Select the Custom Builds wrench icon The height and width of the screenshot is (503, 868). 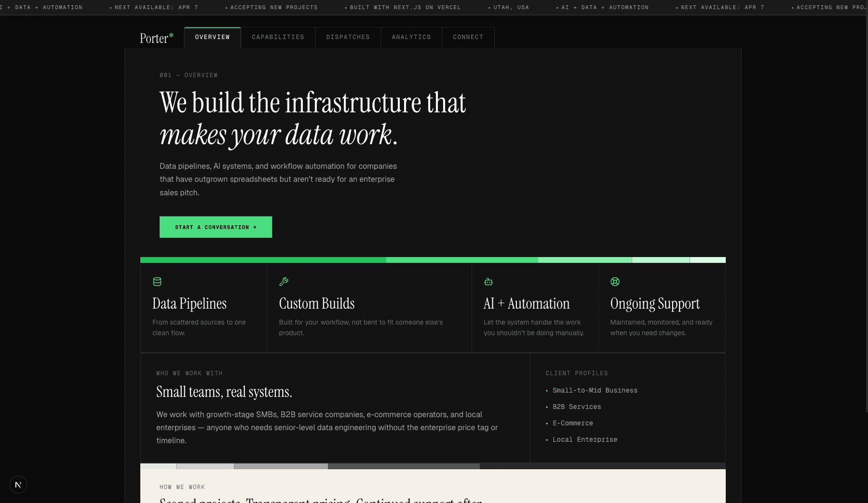coord(284,282)
